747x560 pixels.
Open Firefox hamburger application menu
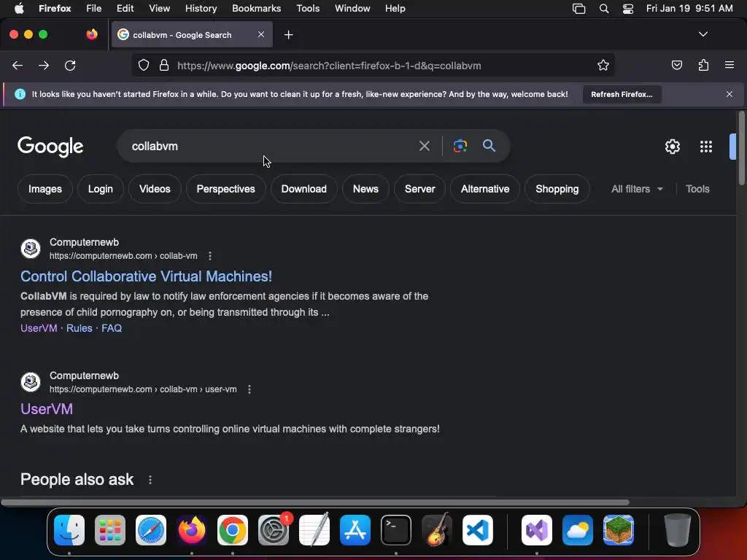click(x=729, y=65)
